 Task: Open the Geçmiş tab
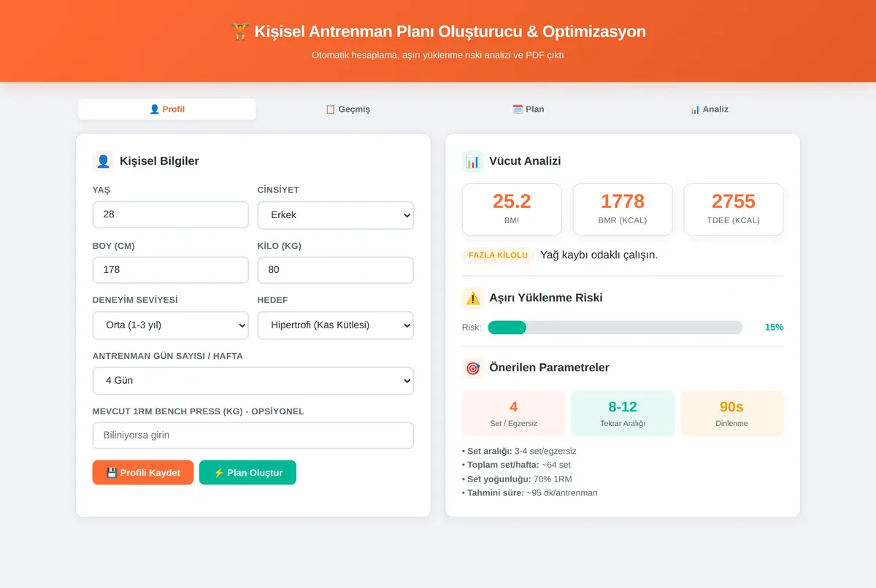click(347, 109)
